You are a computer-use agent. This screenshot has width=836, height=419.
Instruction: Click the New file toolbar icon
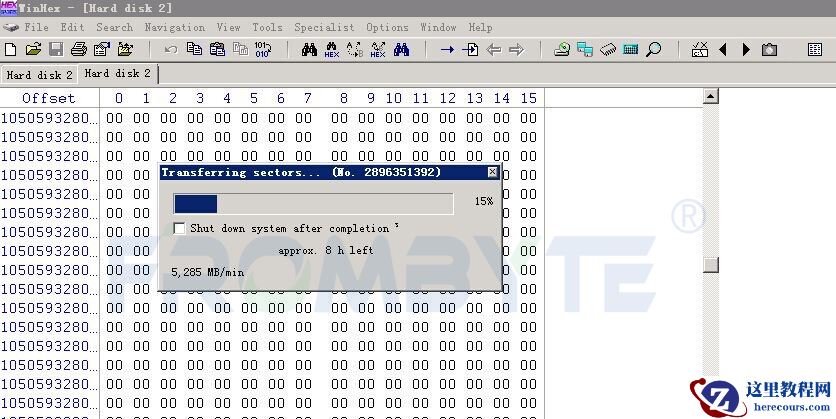[10, 50]
